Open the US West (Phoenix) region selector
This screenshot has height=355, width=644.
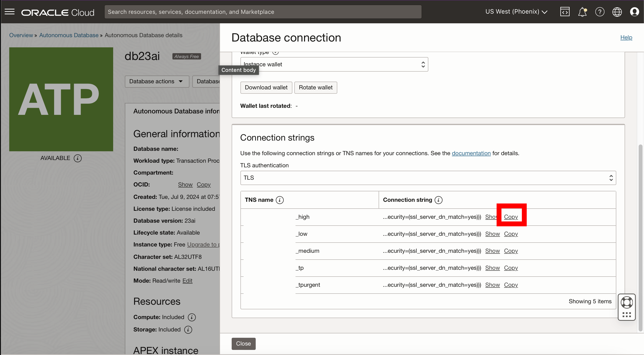point(517,12)
